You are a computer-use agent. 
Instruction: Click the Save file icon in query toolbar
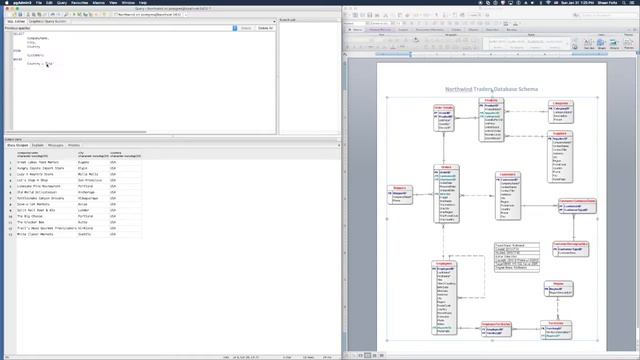click(20, 14)
